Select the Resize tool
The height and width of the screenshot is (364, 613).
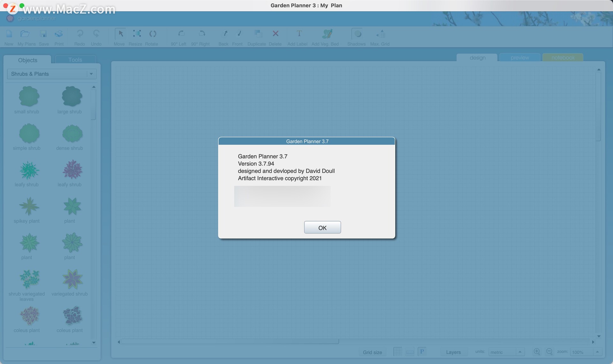click(137, 33)
